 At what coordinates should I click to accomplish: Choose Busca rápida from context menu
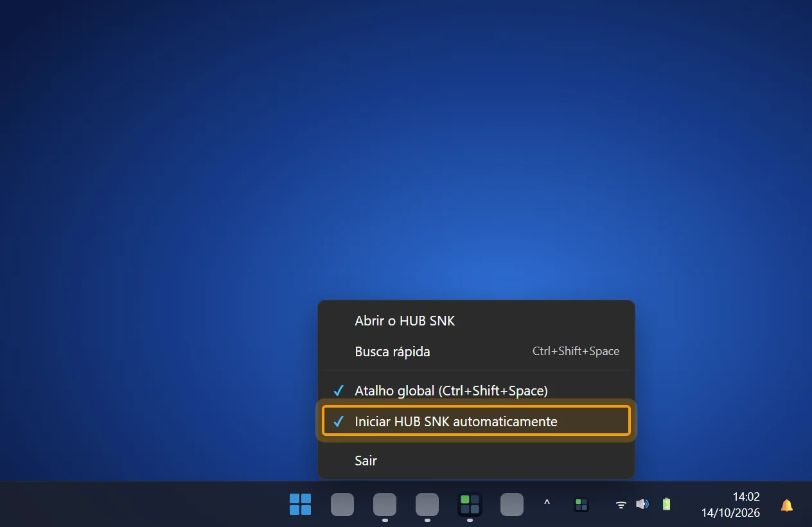(x=476, y=352)
